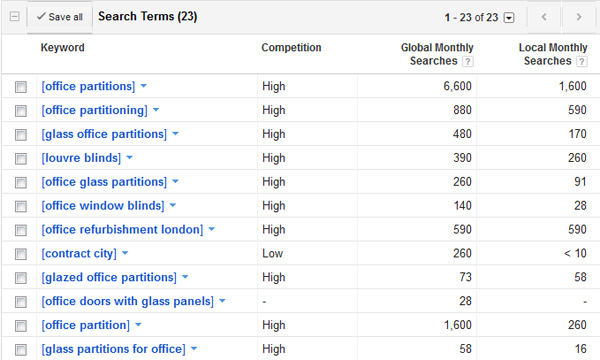Open dropdown arrow next to [office partition]

138,324
